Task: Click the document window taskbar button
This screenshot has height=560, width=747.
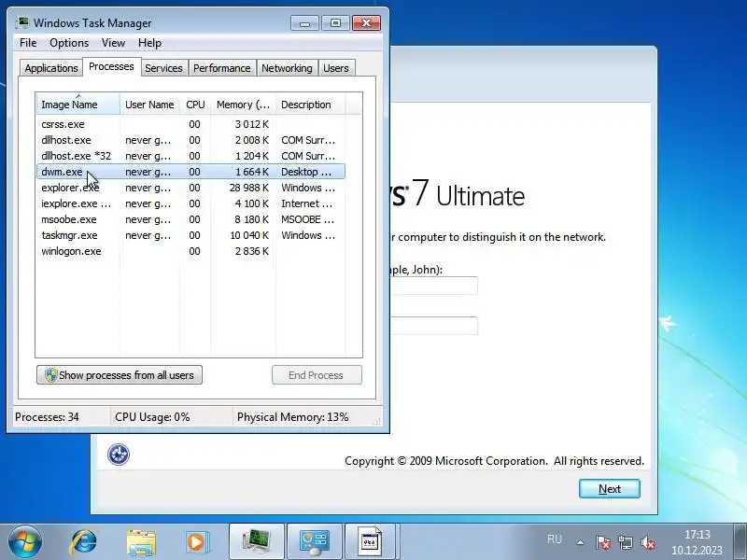Action: coord(371,542)
